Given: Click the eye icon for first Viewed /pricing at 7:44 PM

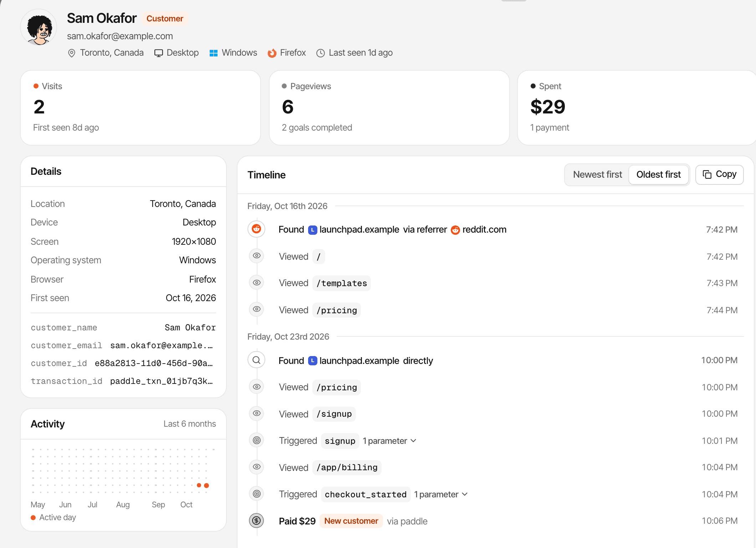Looking at the screenshot, I should pyautogui.click(x=256, y=309).
